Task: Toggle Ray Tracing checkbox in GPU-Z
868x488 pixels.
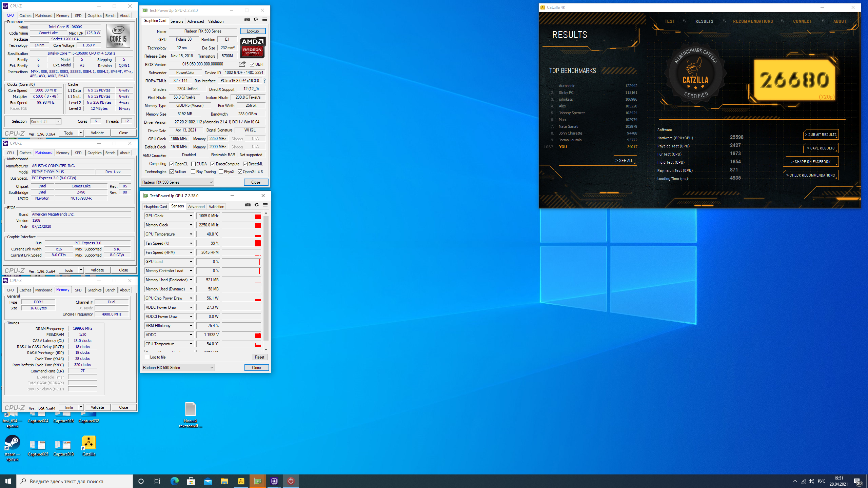Action: point(193,172)
